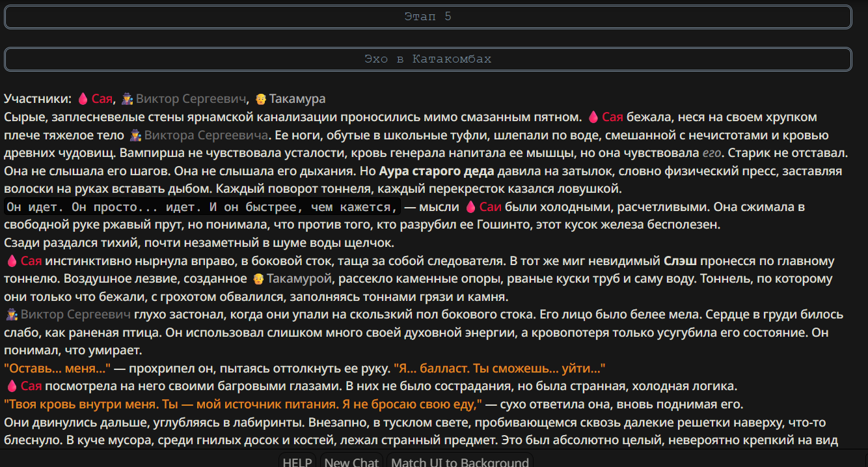Click detective icon beside Виктор Сергеевич in participants list
The width and height of the screenshot is (868, 467).
(128, 99)
